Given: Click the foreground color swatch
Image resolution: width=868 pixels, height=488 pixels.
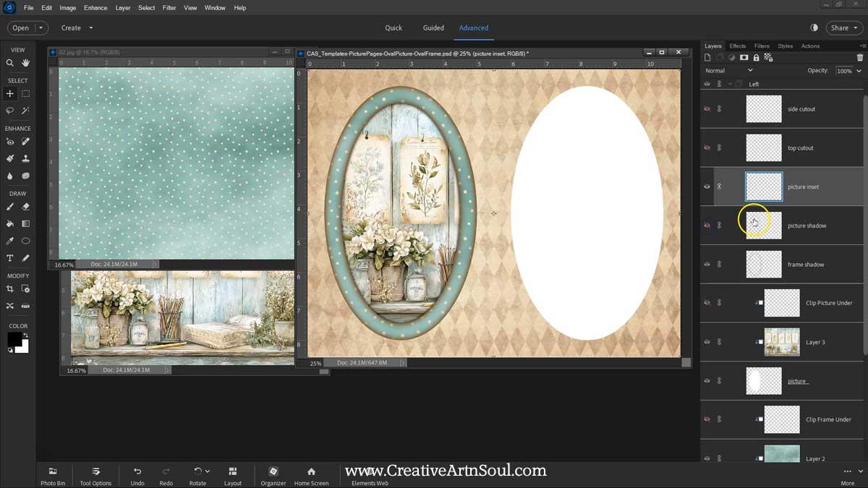Looking at the screenshot, I should 14,339.
